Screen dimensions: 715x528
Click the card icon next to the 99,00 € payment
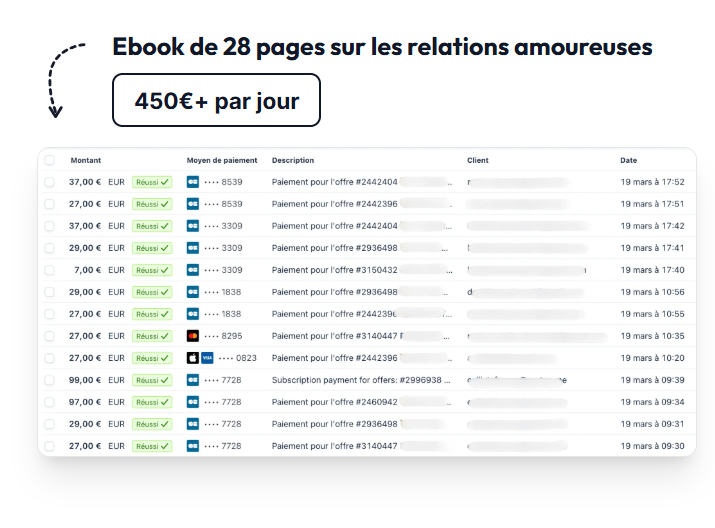193,380
